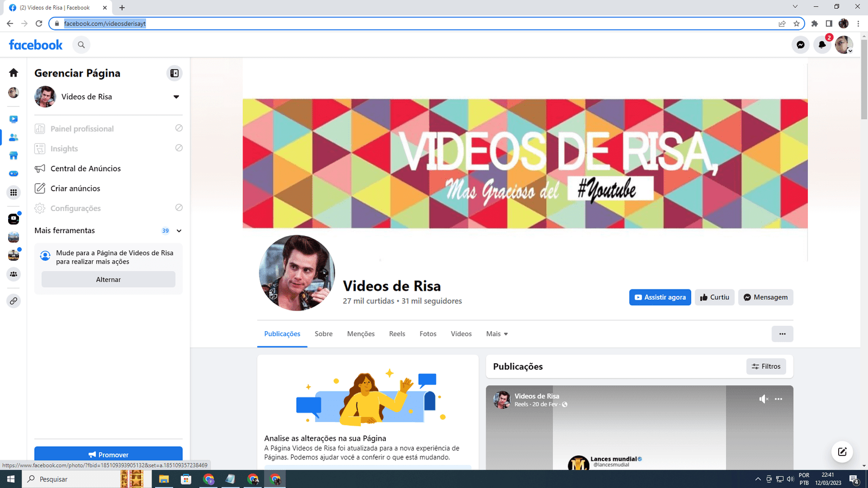Viewport: 868px width, 488px height.
Task: Click the new message compose icon
Action: (842, 452)
